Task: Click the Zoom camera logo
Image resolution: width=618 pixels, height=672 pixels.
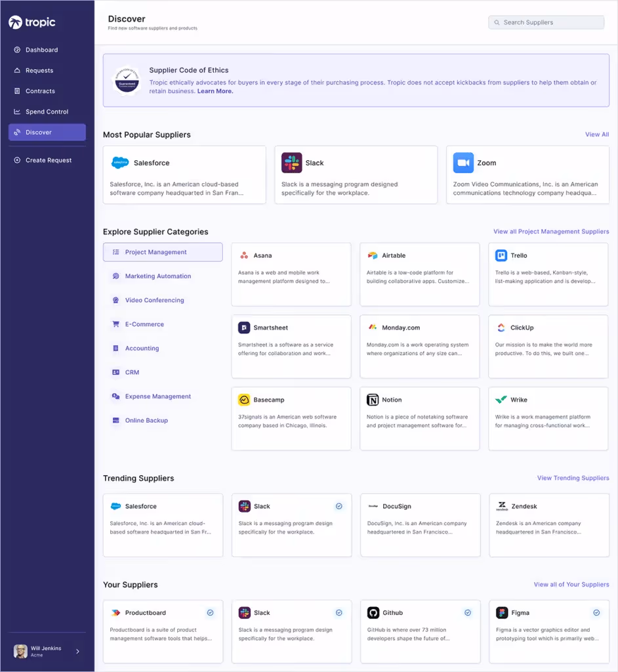Action: coord(463,163)
